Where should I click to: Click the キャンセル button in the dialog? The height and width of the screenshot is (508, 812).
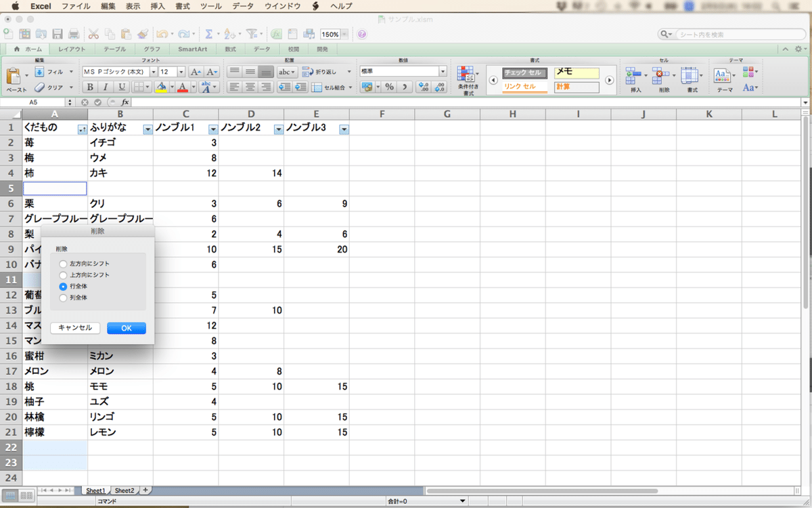coord(75,328)
